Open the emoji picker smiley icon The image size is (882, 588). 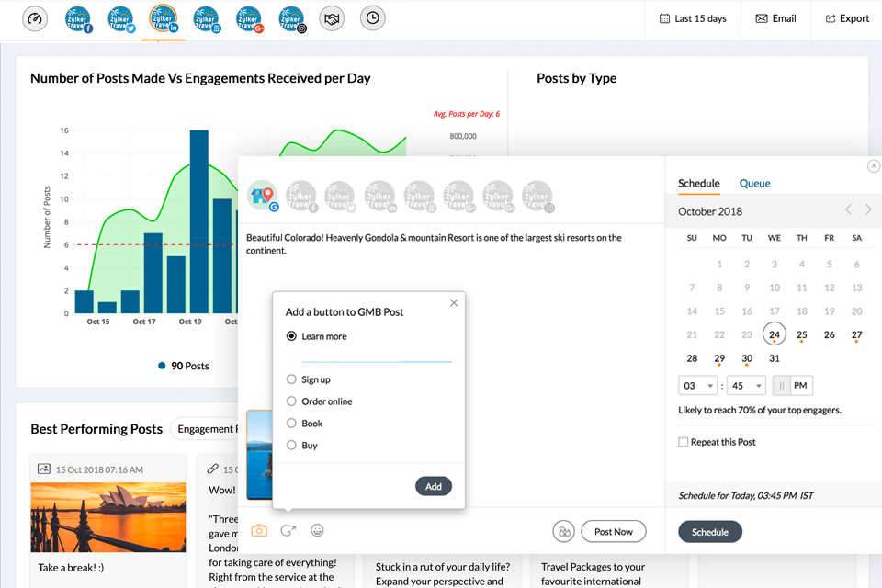[317, 531]
